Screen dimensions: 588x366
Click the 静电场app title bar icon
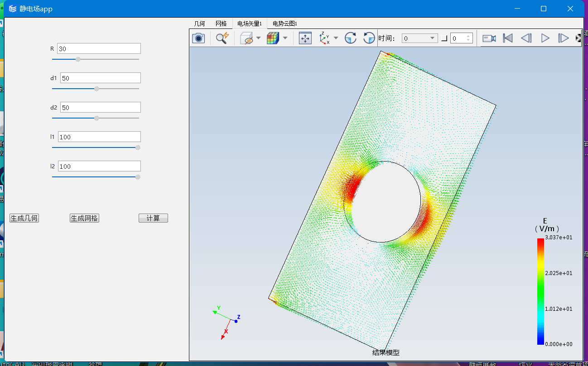13,9
